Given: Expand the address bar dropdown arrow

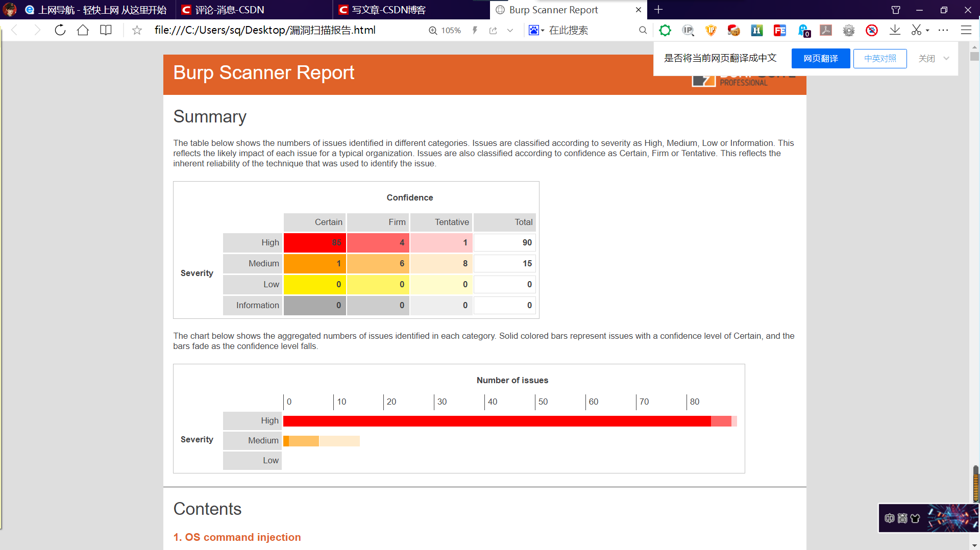Looking at the screenshot, I should click(510, 31).
